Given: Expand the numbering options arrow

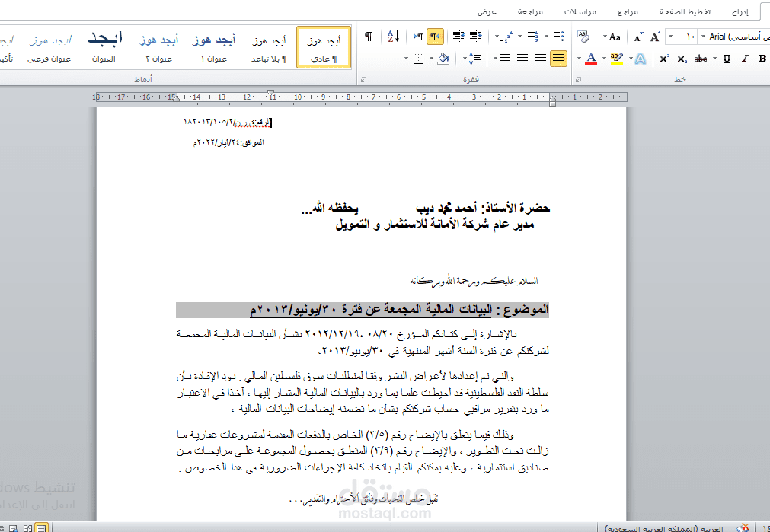Looking at the screenshot, I should click(520, 37).
